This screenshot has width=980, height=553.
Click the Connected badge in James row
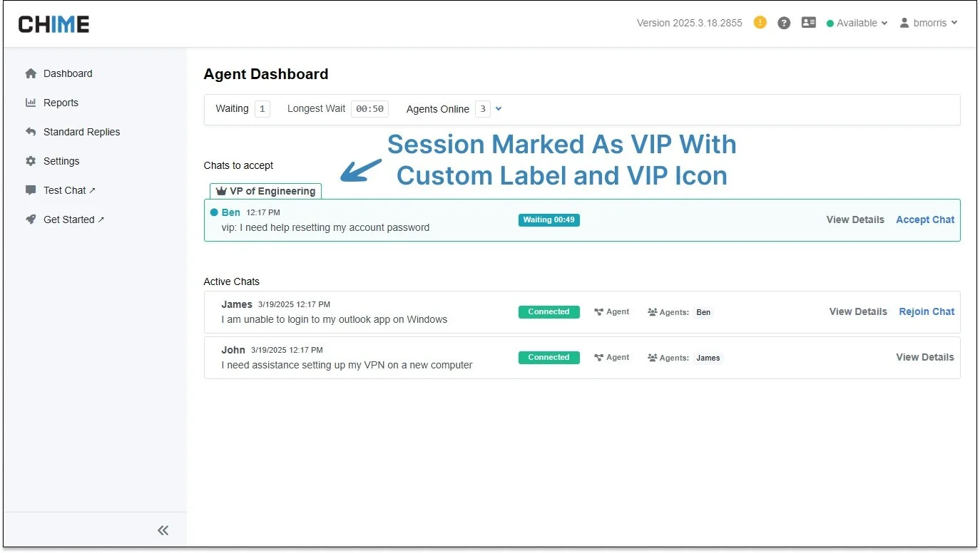(549, 312)
